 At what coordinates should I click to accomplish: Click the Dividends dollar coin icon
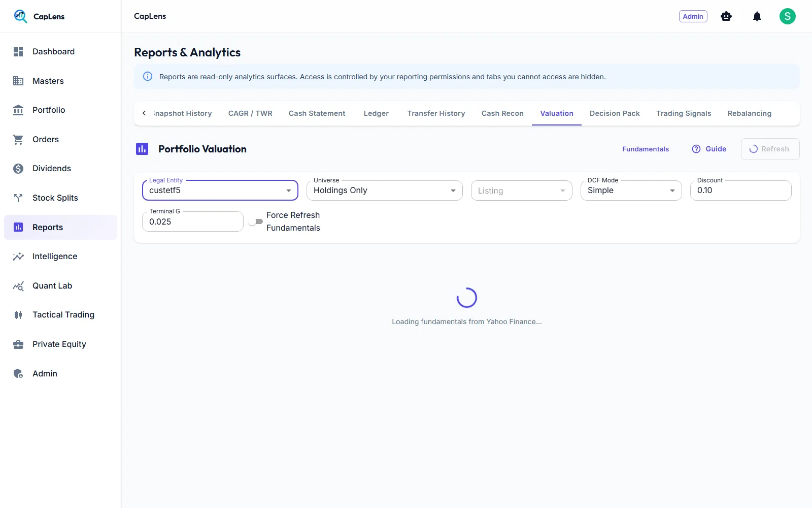click(18, 169)
